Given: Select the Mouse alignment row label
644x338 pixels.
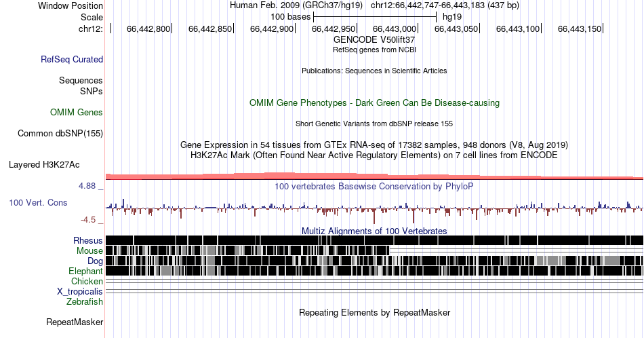Looking at the screenshot, I should coord(89,251).
